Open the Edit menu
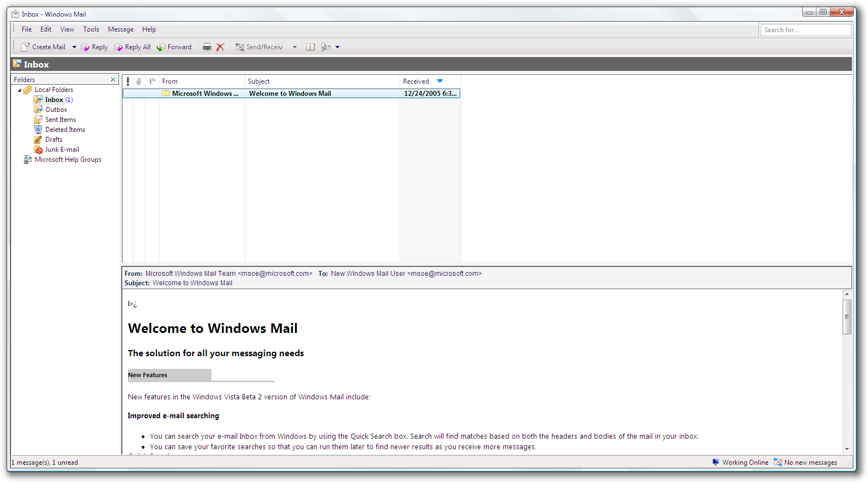The image size is (868, 483). click(46, 29)
